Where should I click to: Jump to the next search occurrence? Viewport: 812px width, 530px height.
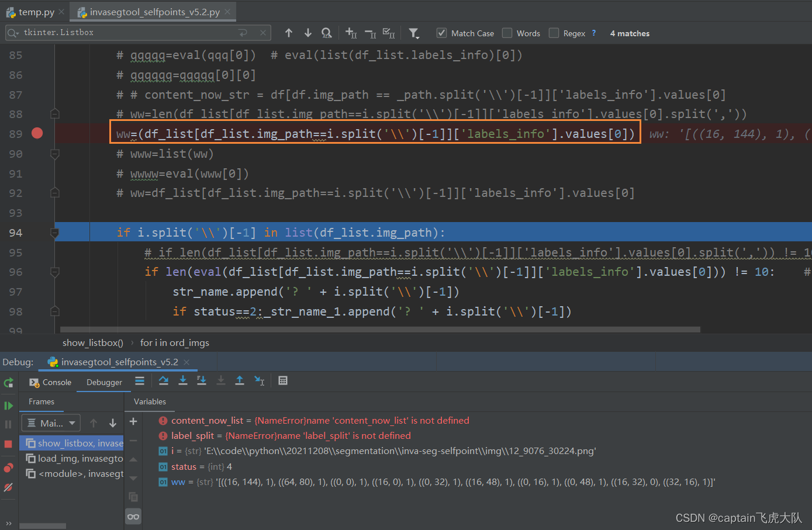(x=308, y=33)
